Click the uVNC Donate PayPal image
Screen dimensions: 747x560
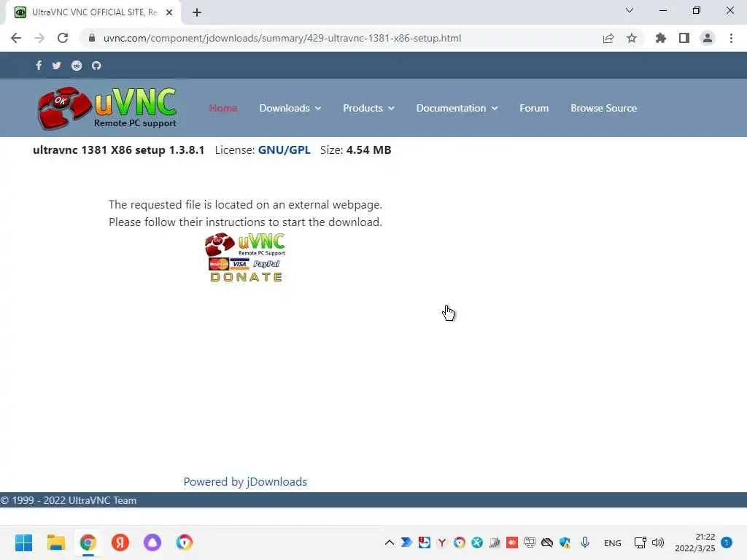coord(245,257)
